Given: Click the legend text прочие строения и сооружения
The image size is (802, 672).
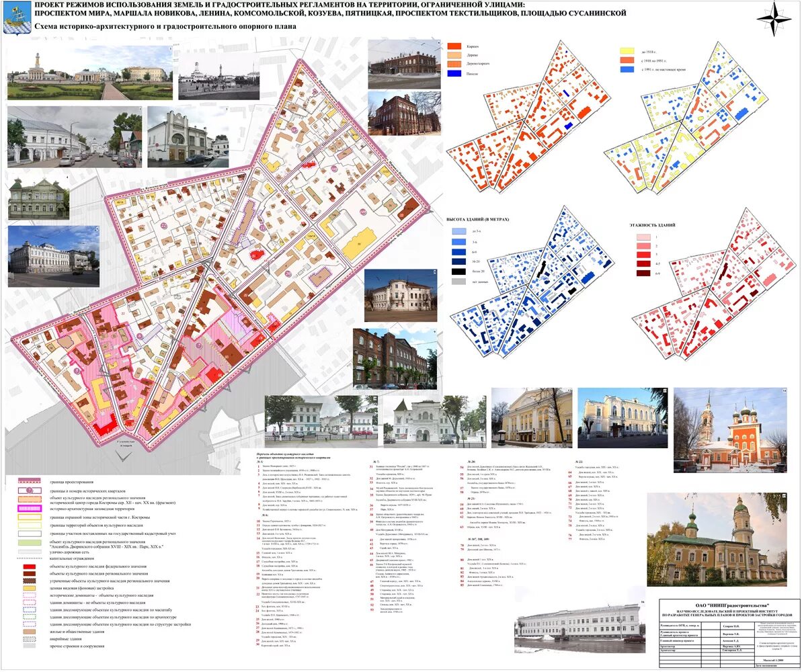Looking at the screenshot, I should click(x=77, y=646).
